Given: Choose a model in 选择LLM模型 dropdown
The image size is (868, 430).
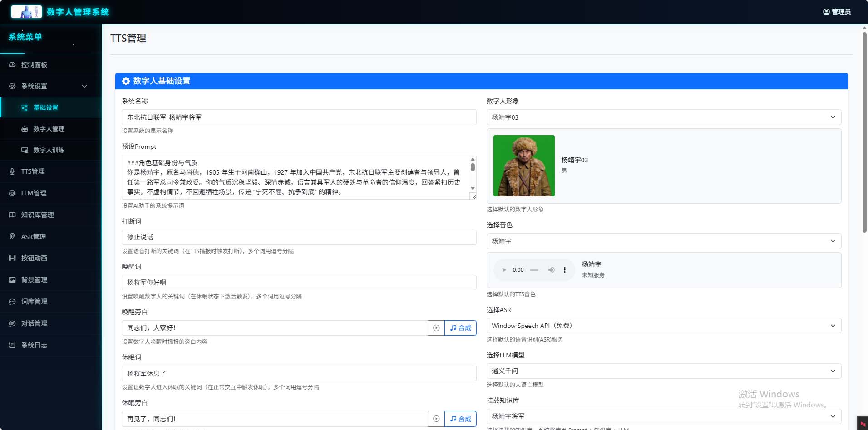Looking at the screenshot, I should 663,371.
